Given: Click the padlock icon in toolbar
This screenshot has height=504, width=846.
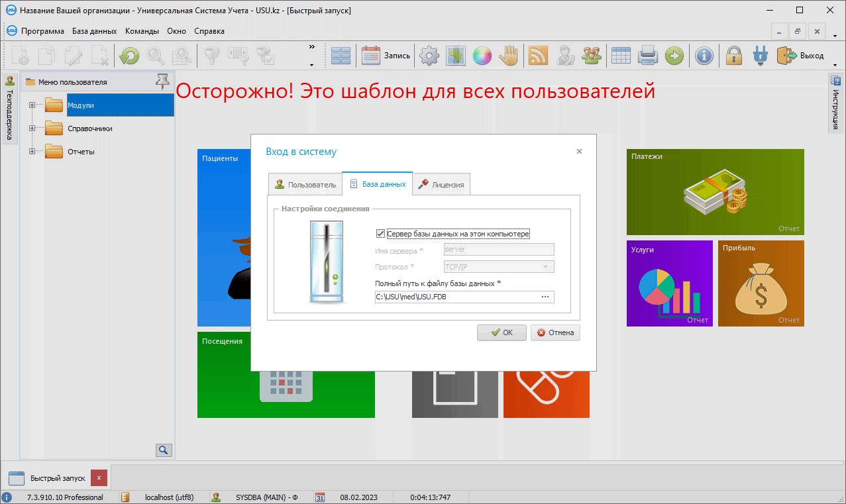Looking at the screenshot, I should pos(733,56).
